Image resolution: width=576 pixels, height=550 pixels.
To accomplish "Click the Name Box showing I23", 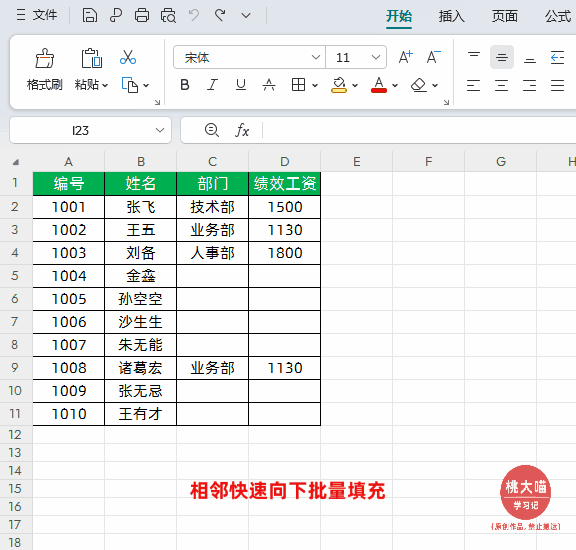I will tap(81, 130).
